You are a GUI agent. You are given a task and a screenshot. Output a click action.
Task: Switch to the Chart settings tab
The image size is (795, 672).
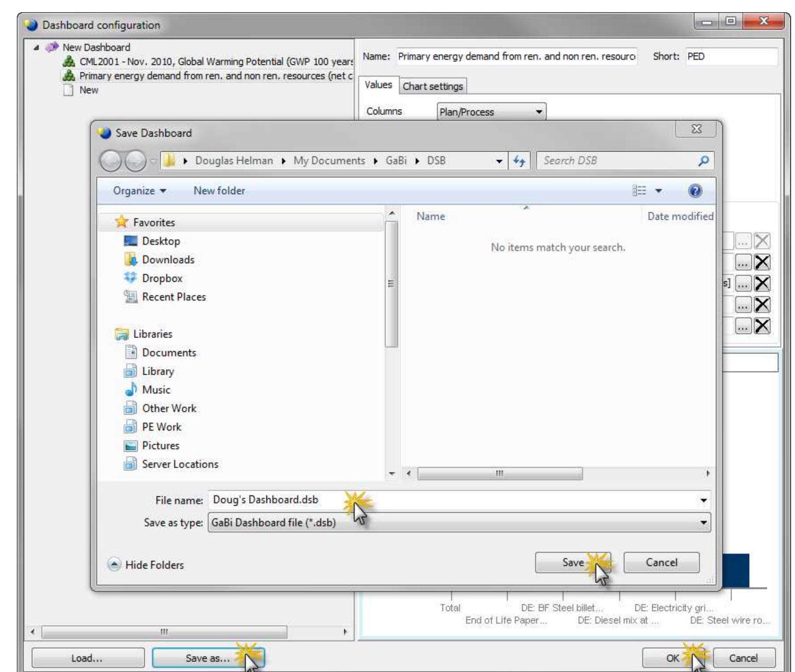pyautogui.click(x=433, y=86)
